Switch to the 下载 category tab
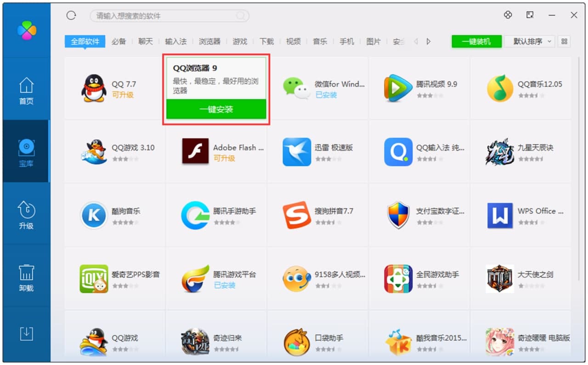Image resolution: width=588 pixels, height=365 pixels. coord(266,41)
